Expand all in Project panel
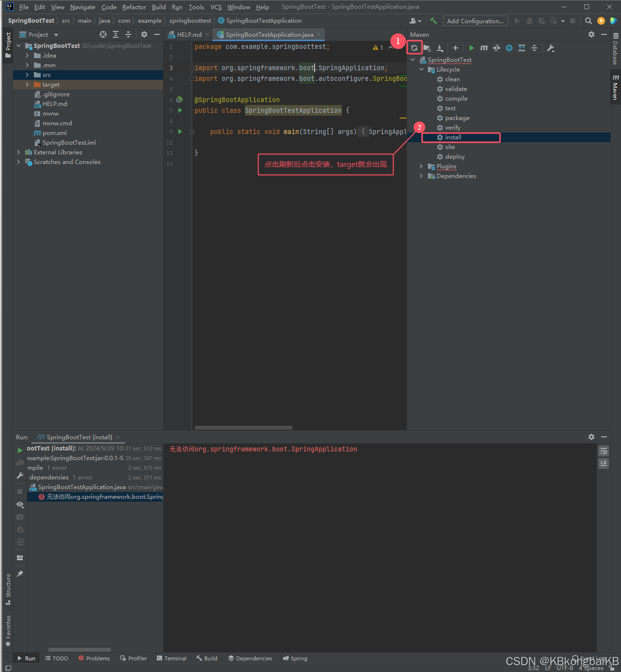Image resolution: width=621 pixels, height=672 pixels. point(116,34)
